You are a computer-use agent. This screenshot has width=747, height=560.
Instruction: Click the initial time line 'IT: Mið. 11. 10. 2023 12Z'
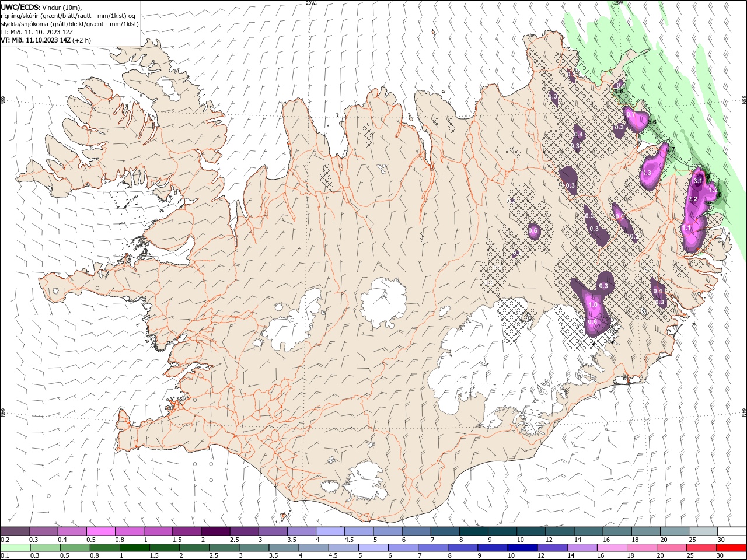point(37,32)
